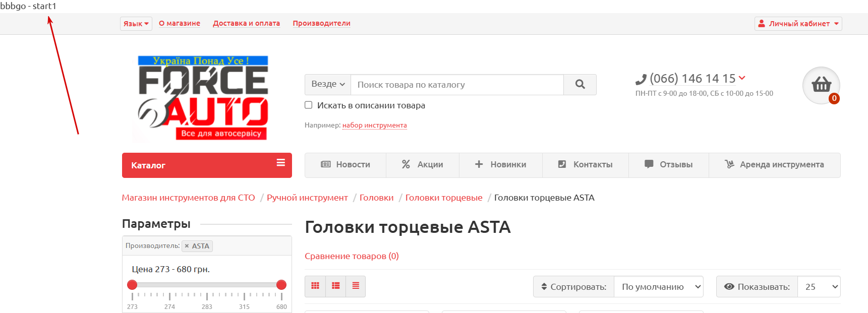Image resolution: width=868 pixels, height=313 pixels.
Task: Click the Force Auto store logo
Action: (x=203, y=98)
